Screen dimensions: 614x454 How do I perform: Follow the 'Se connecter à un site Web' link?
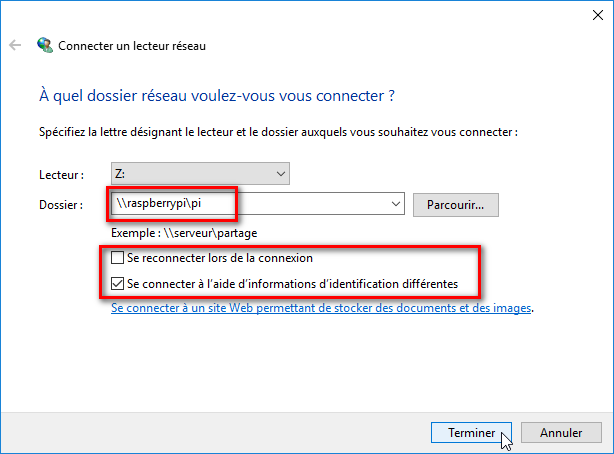click(321, 308)
